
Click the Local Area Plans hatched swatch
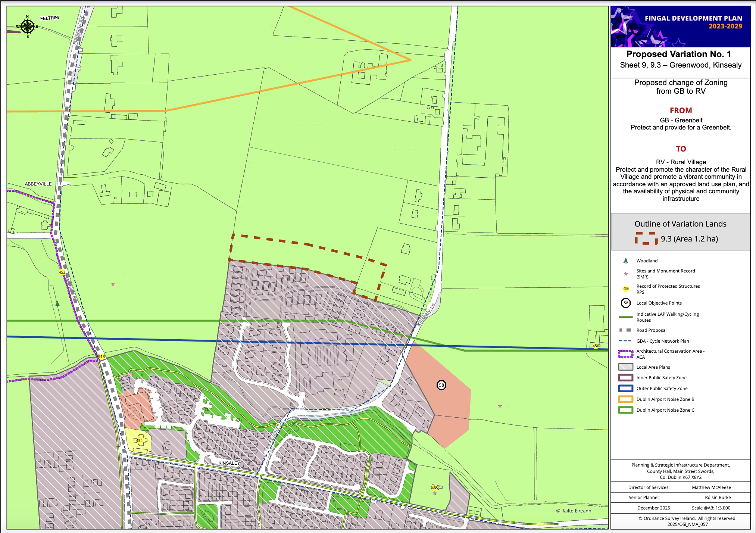(x=626, y=367)
